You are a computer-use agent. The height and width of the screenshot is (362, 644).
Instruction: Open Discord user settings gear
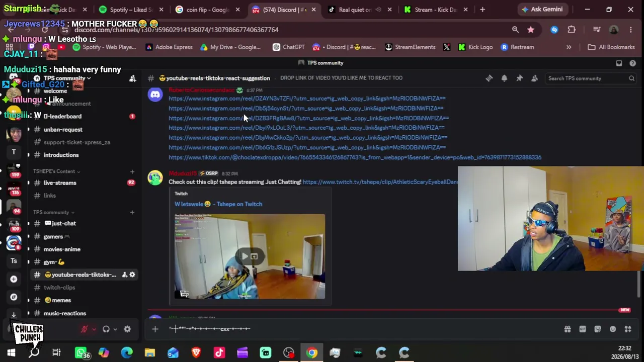point(127,329)
